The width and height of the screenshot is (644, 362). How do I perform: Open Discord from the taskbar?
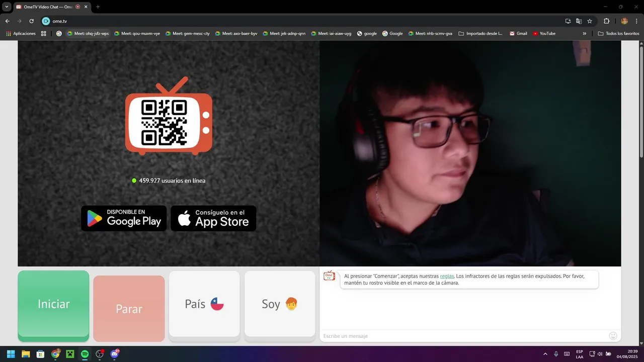pyautogui.click(x=115, y=354)
